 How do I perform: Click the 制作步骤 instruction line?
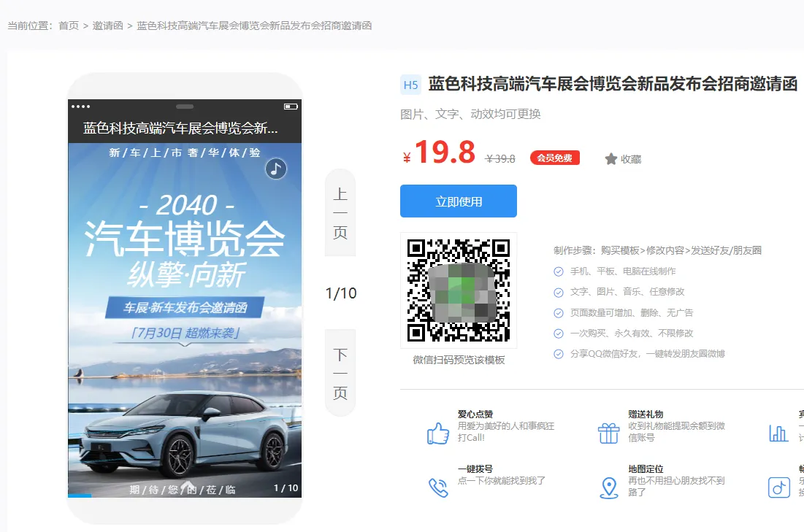pyautogui.click(x=657, y=250)
